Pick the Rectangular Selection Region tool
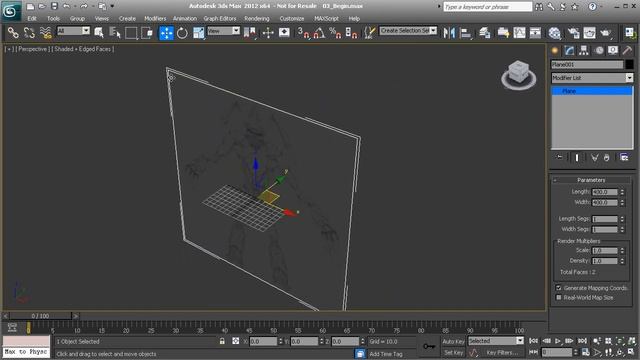Image resolution: width=640 pixels, height=360 pixels. 131,32
